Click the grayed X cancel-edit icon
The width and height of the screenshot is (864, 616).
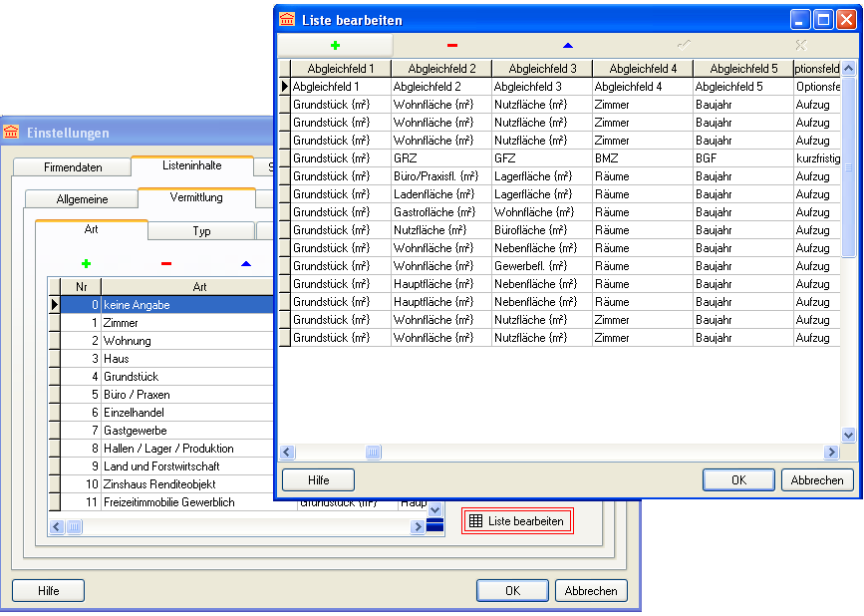800,45
